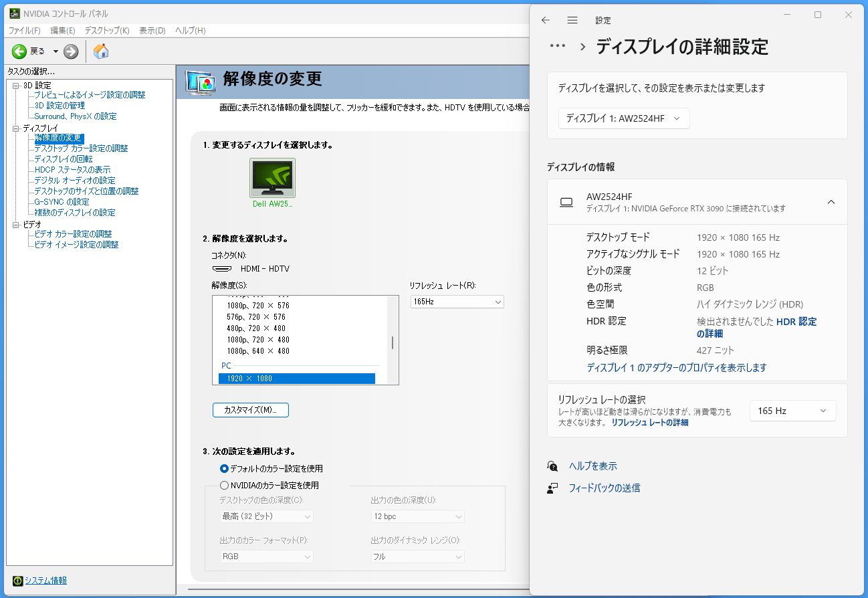Open ディスプレイ 1: AW2524HF selector dropdown

click(624, 118)
